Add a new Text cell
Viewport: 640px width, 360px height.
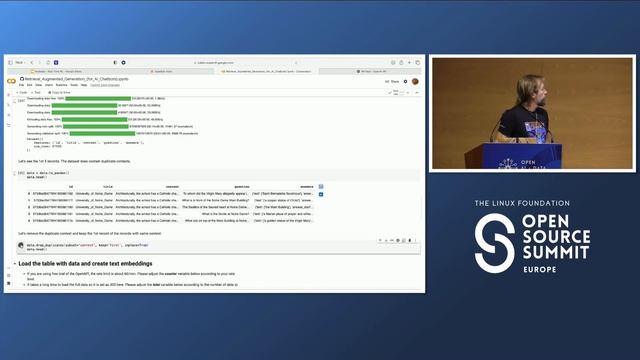coord(36,93)
